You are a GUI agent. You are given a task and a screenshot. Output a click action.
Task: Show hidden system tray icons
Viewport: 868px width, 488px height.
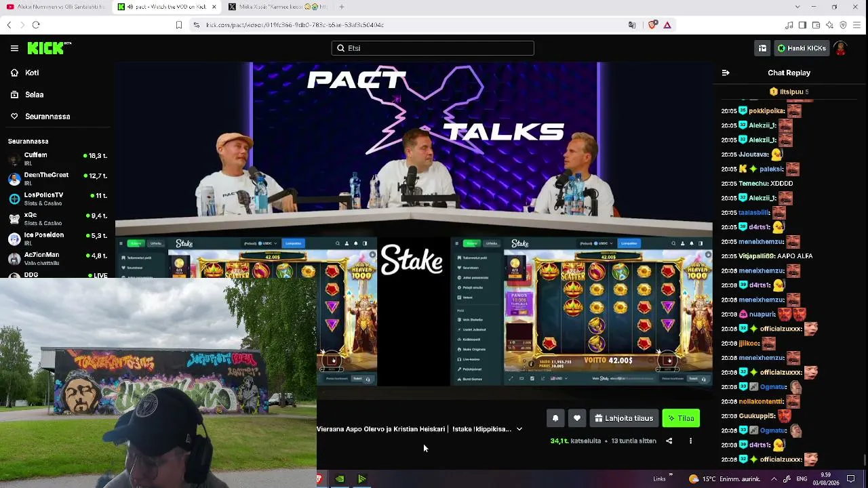coord(774,479)
